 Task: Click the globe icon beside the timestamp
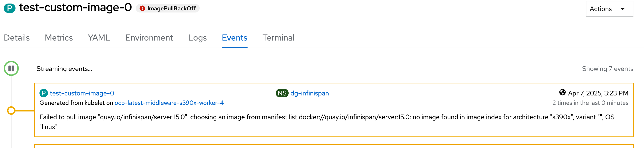point(562,93)
